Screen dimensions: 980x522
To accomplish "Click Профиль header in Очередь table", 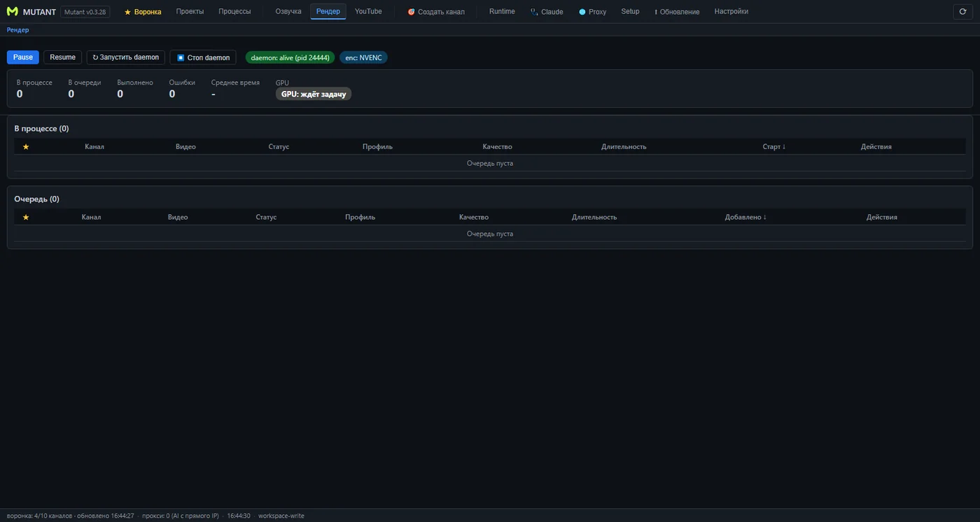I will point(360,218).
